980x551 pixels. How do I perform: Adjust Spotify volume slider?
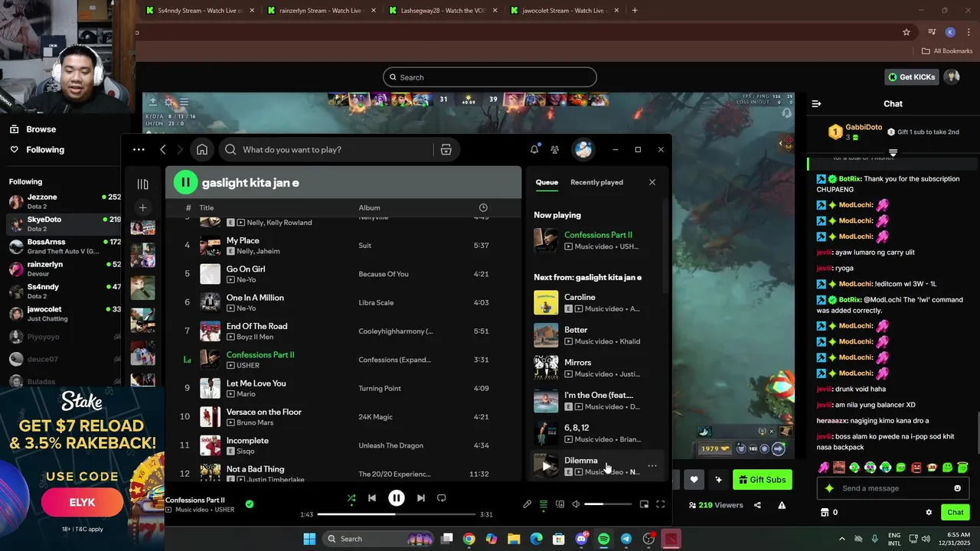(609, 504)
